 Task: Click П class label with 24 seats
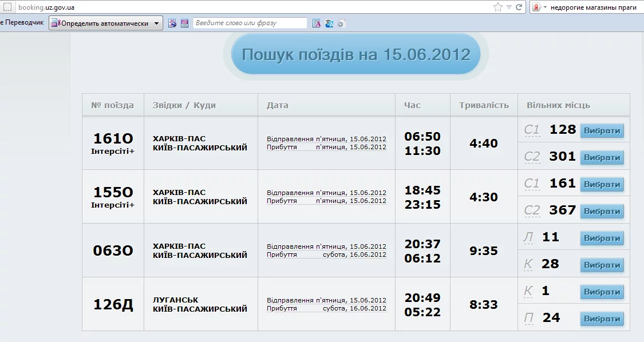[529, 318]
